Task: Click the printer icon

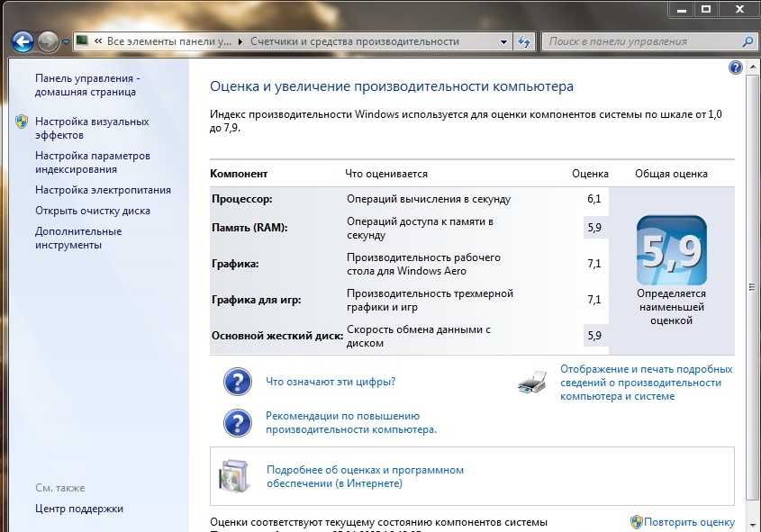Action: 532,383
